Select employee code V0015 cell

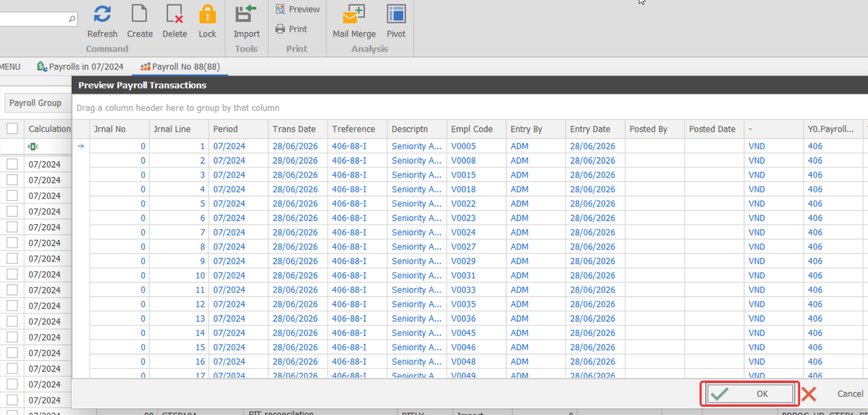click(476, 175)
